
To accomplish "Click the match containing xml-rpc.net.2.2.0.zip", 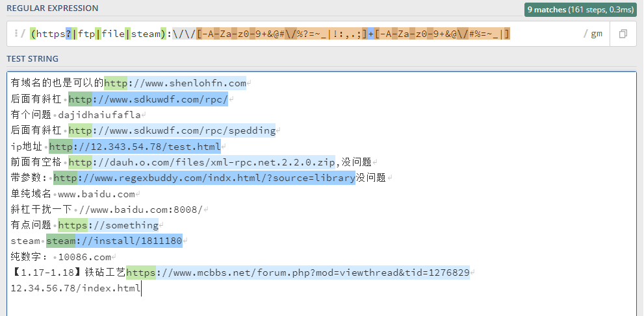I will [x=201, y=162].
